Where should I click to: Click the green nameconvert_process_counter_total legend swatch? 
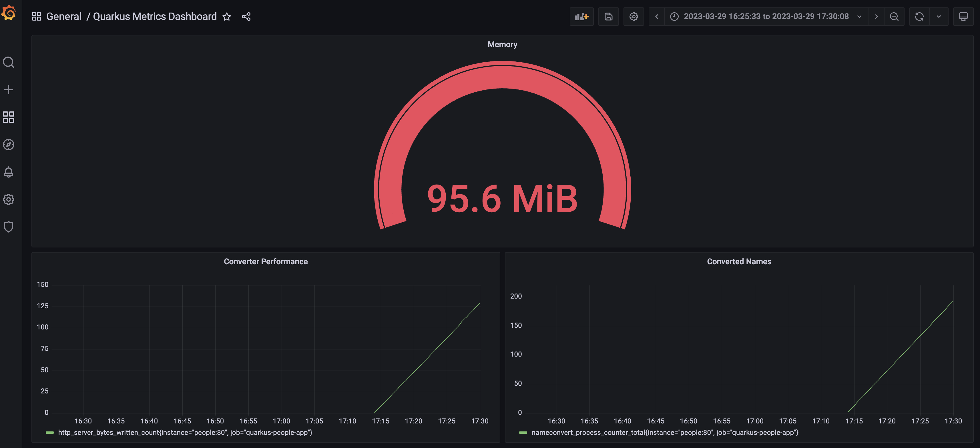tap(523, 432)
